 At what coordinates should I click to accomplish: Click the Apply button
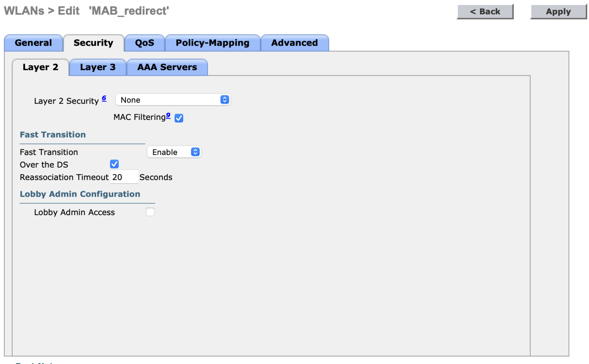[558, 12]
